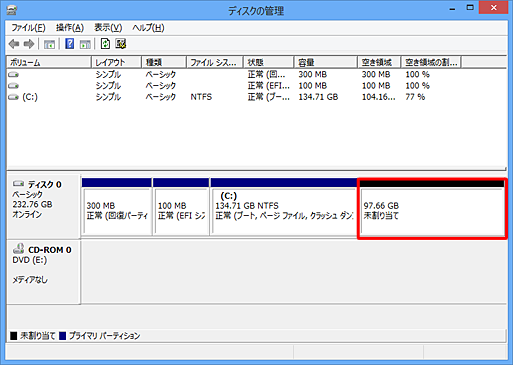Select the (C:) volume drive icon
Viewport: 513px width, 365px height.
(13, 97)
